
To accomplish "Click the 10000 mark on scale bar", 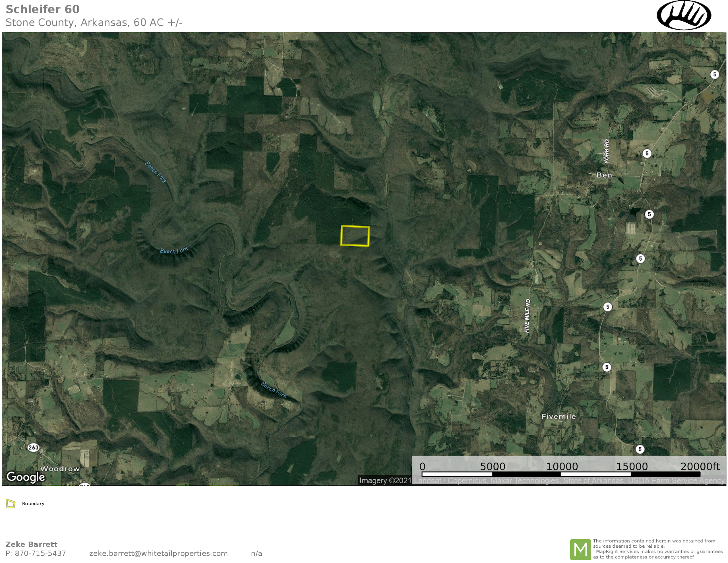I will click(562, 467).
